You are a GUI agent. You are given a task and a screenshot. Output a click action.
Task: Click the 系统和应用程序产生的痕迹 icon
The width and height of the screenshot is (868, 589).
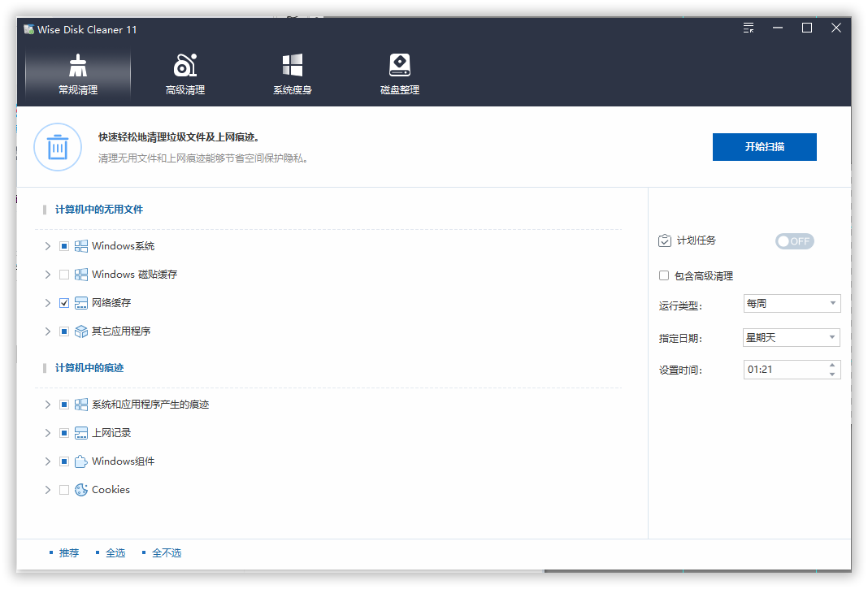click(x=80, y=405)
